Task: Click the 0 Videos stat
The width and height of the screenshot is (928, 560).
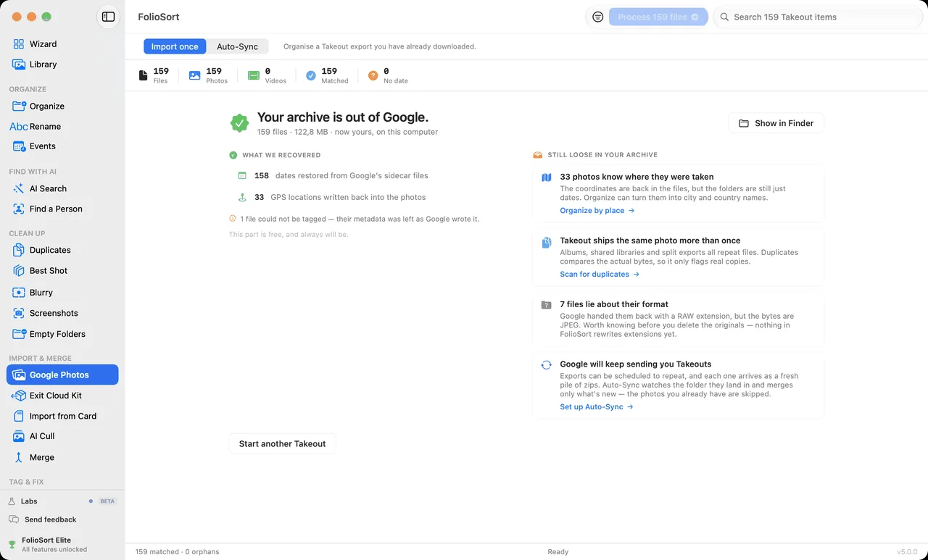Action: click(267, 75)
